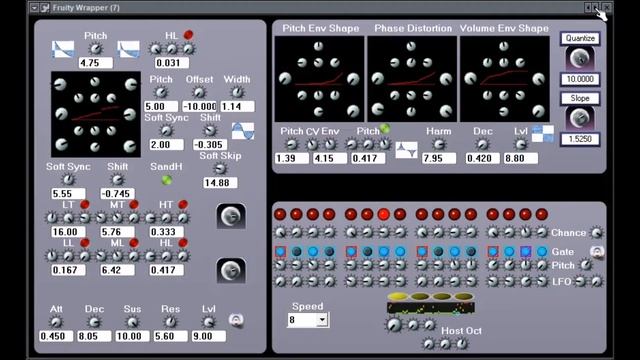Select the Res value 5.60
640x360 pixels.
pyautogui.click(x=171, y=336)
